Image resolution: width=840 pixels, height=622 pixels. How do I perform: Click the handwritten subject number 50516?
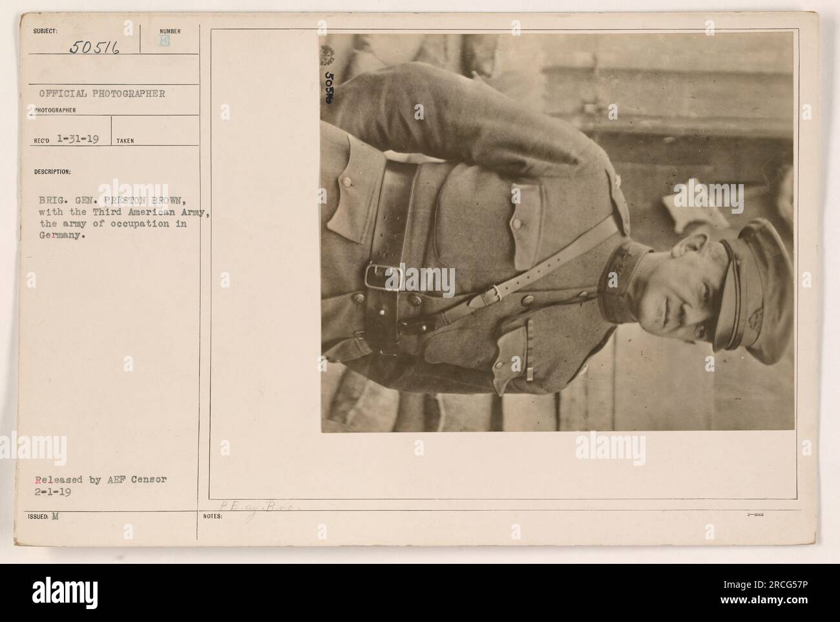[x=94, y=47]
